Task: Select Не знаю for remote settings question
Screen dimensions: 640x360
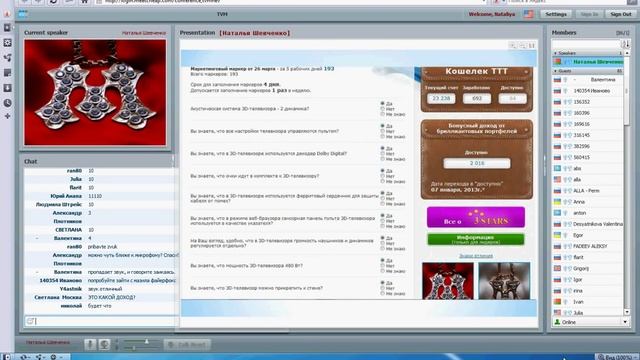Action: 382,137
